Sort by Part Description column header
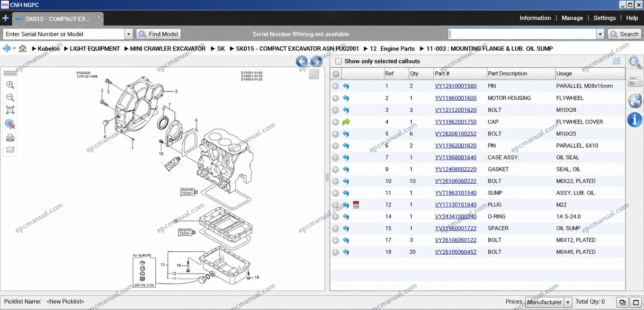The image size is (644, 310). click(x=520, y=74)
